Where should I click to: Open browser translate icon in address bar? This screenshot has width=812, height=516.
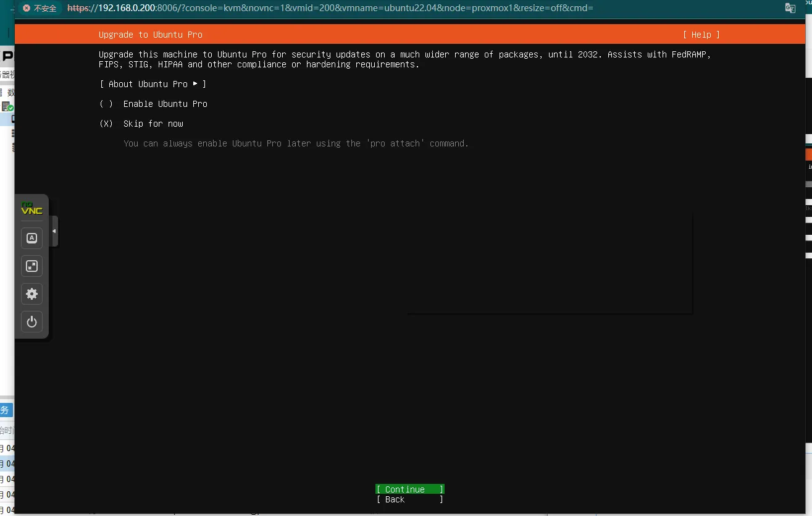790,8
